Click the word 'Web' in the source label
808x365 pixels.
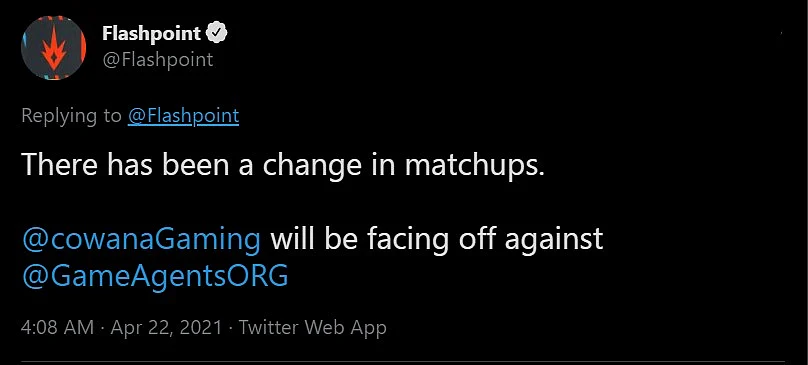[x=324, y=327]
